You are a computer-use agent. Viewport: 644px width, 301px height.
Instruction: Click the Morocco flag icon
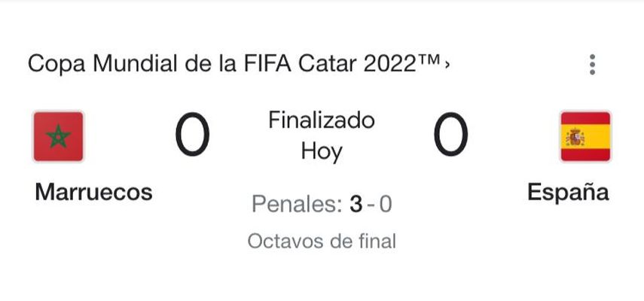[x=58, y=136]
